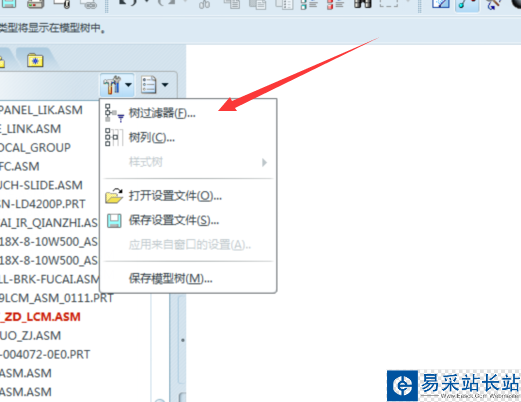Select LL-BRK-FUCAI.ASM in the tree
The image size is (521, 402).
tap(50, 279)
